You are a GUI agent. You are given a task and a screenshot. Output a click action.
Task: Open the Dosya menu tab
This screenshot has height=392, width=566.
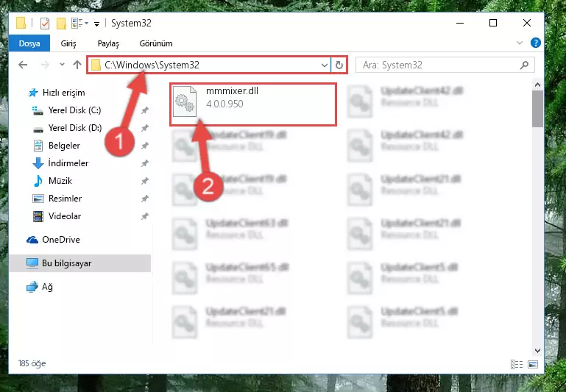[29, 43]
